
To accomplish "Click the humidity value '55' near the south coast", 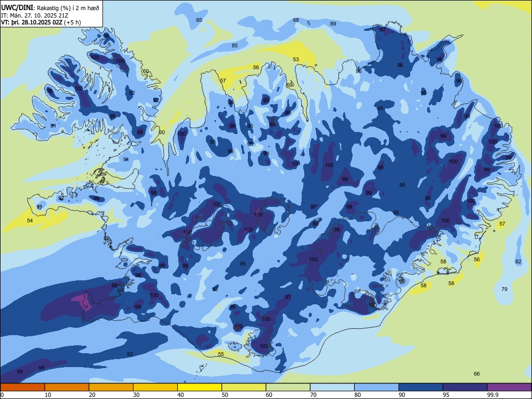I will 221,354.
